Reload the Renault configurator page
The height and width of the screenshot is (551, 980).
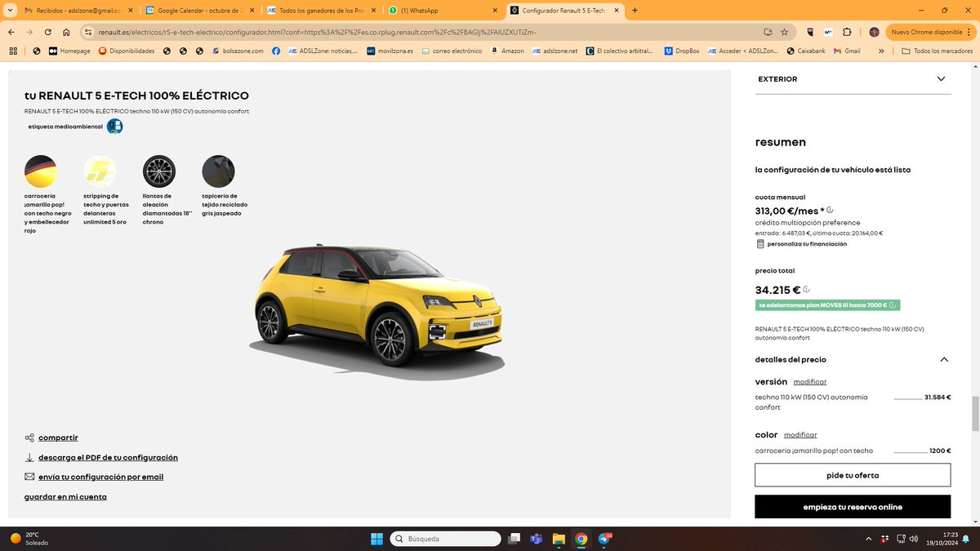(x=48, y=32)
